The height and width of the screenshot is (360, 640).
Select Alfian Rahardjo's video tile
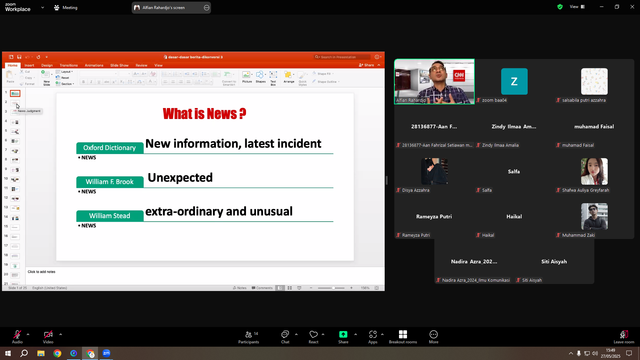(x=434, y=82)
